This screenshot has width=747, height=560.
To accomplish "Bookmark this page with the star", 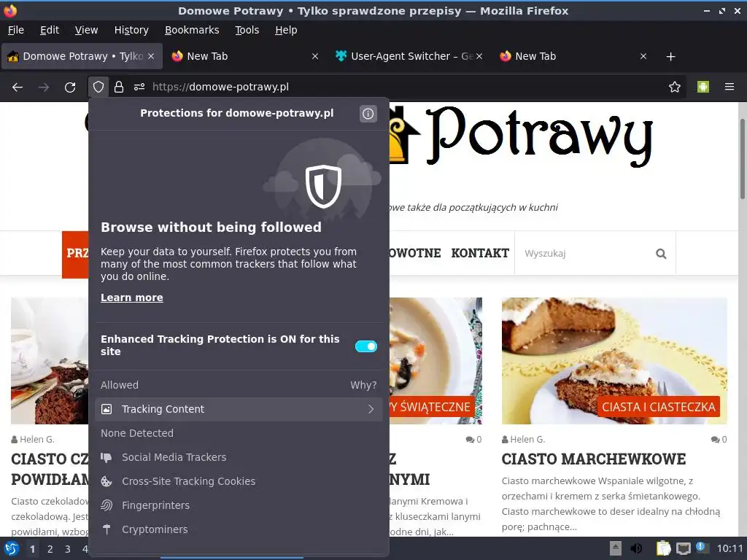I will [x=674, y=87].
